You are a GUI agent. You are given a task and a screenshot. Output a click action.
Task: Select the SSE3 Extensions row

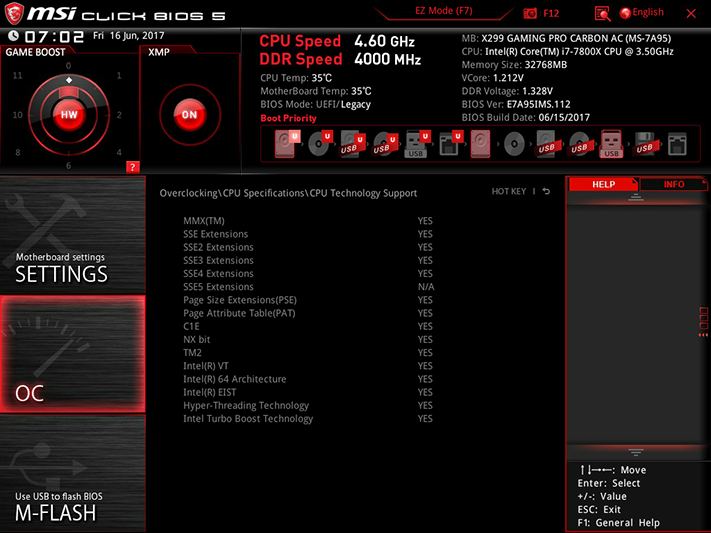[308, 260]
